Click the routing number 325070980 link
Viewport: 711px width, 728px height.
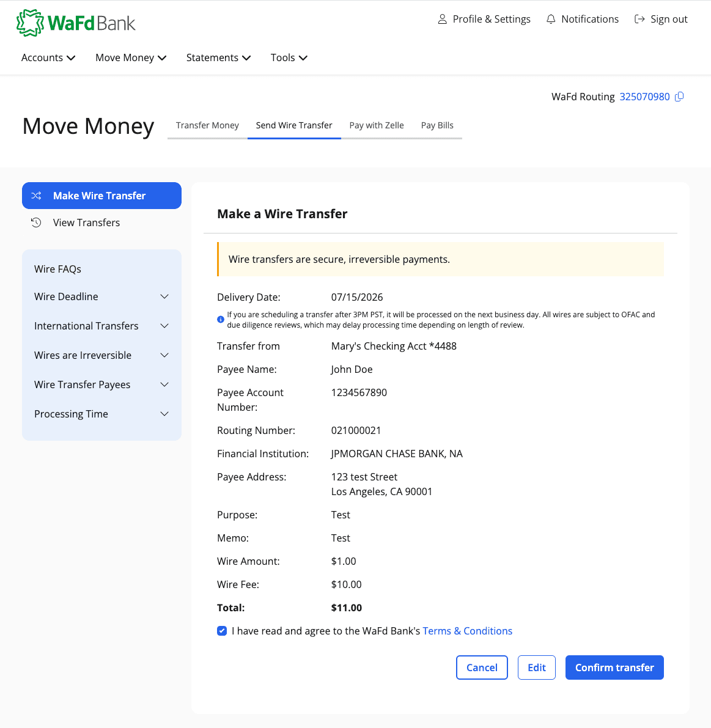click(x=644, y=97)
